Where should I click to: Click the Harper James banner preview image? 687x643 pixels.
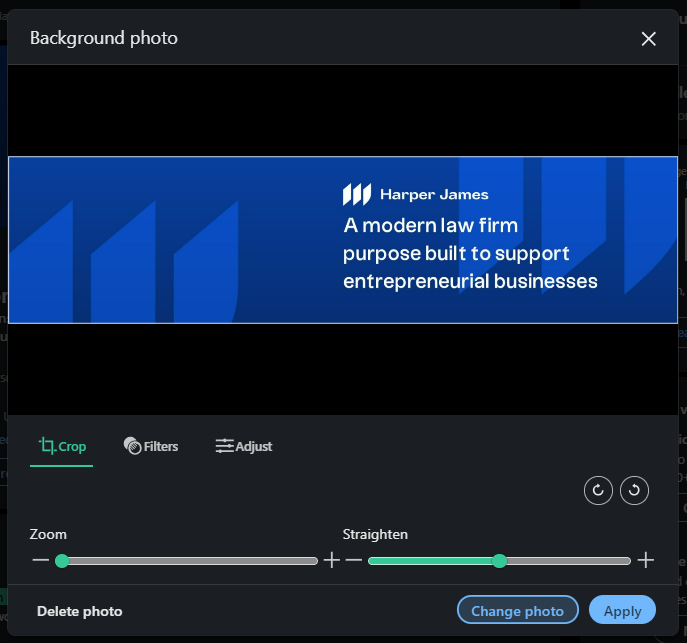point(343,240)
